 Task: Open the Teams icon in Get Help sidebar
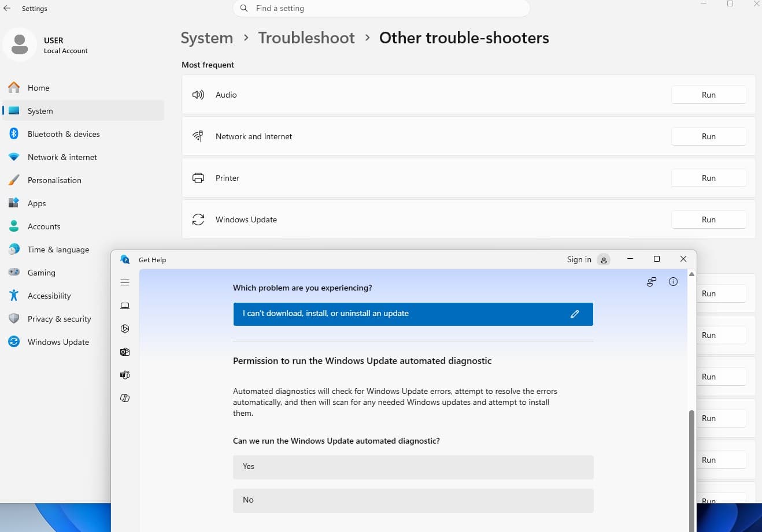125,375
